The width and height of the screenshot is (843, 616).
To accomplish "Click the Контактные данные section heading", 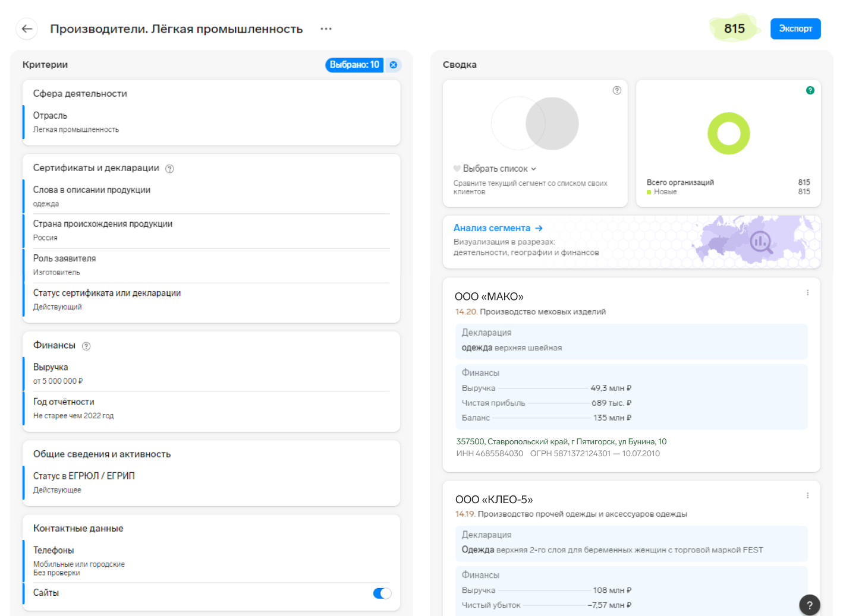I will 78,528.
